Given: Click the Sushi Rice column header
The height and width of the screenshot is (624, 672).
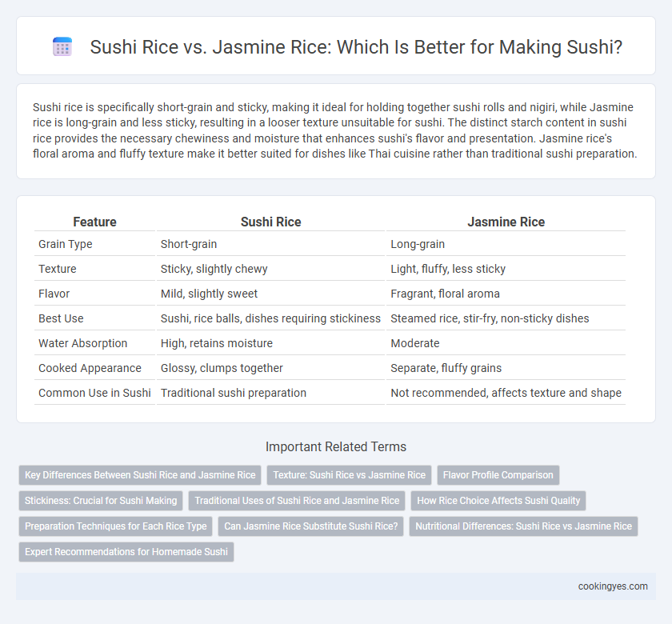Looking at the screenshot, I should 271,222.
